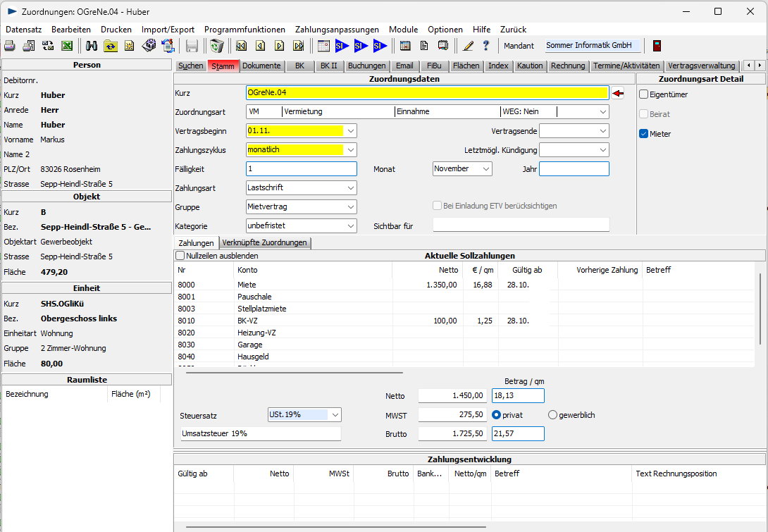Click the blue question mark help icon
Screen dimensions: 768x532
coord(485,46)
